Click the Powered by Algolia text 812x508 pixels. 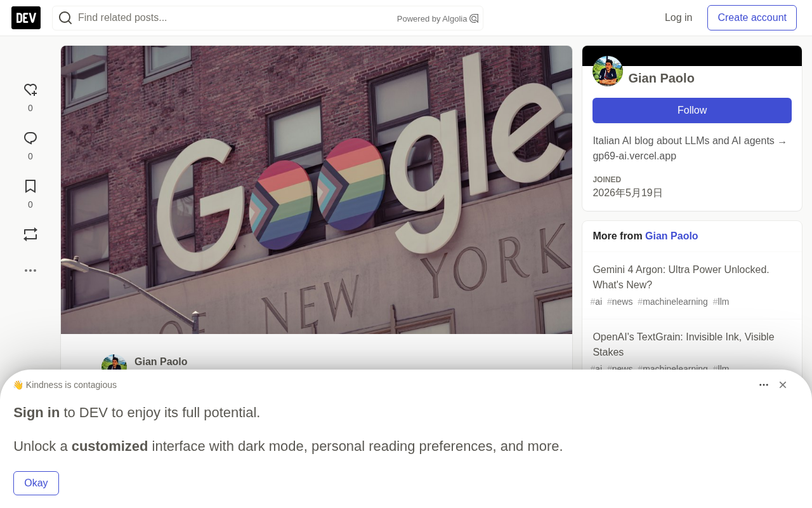432,19
